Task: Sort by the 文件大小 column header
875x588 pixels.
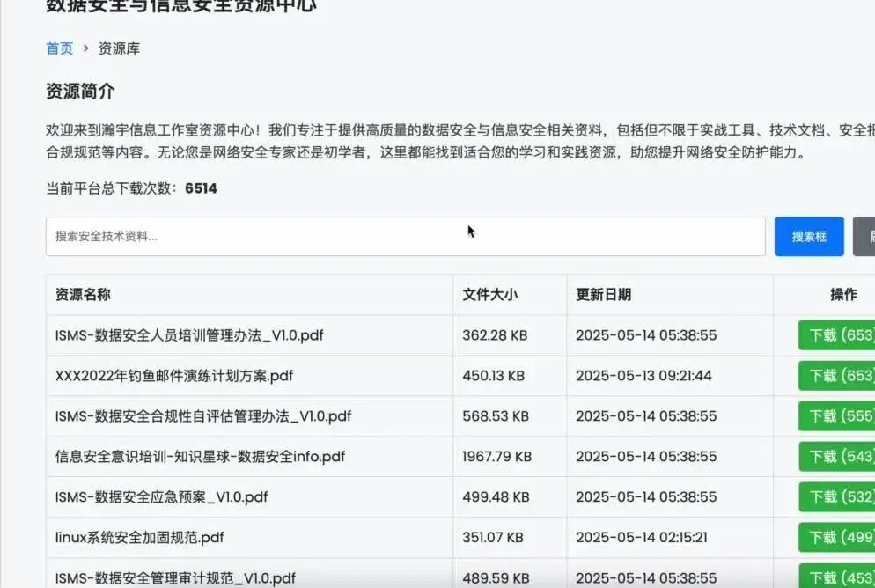Action: [x=489, y=295]
